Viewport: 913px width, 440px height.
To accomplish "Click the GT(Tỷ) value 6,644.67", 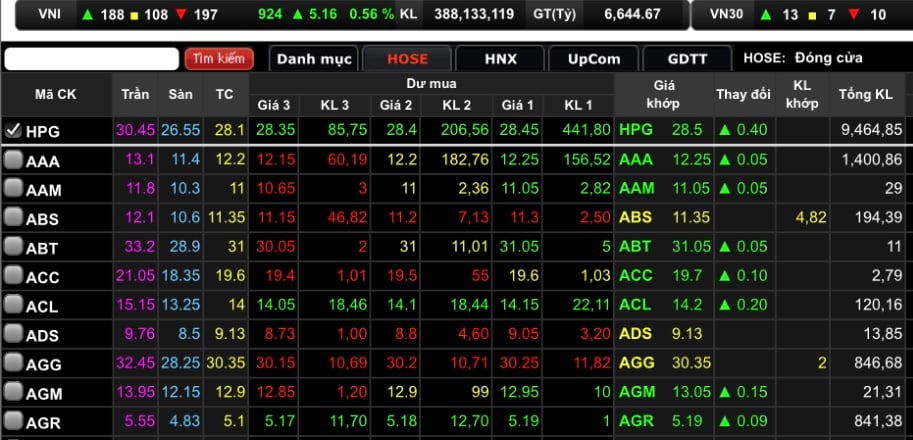I will coord(632,14).
